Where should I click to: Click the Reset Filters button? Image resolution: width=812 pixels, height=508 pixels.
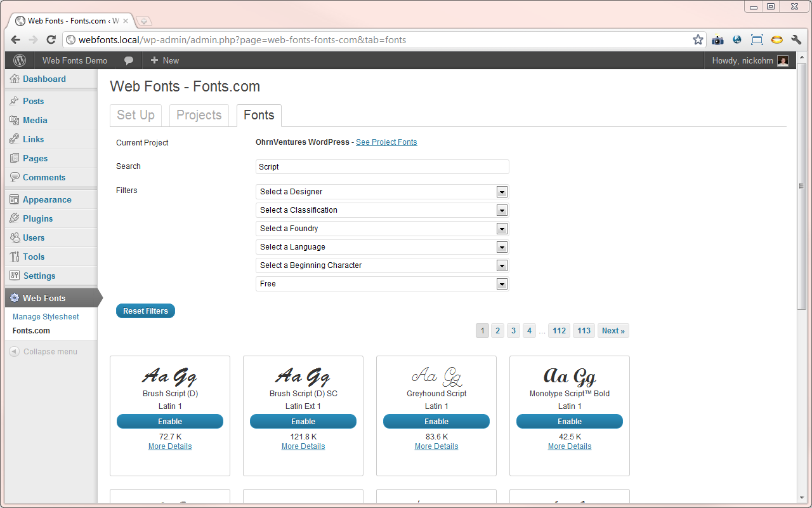pos(145,311)
